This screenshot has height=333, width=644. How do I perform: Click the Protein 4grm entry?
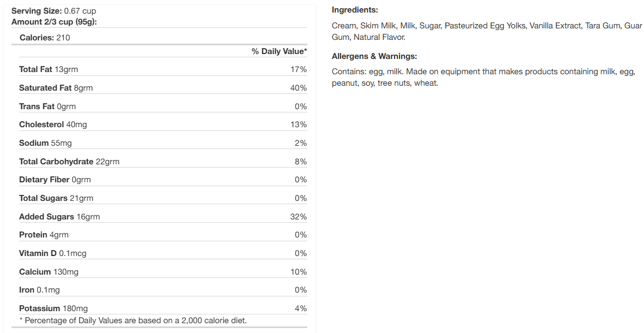[x=44, y=235]
